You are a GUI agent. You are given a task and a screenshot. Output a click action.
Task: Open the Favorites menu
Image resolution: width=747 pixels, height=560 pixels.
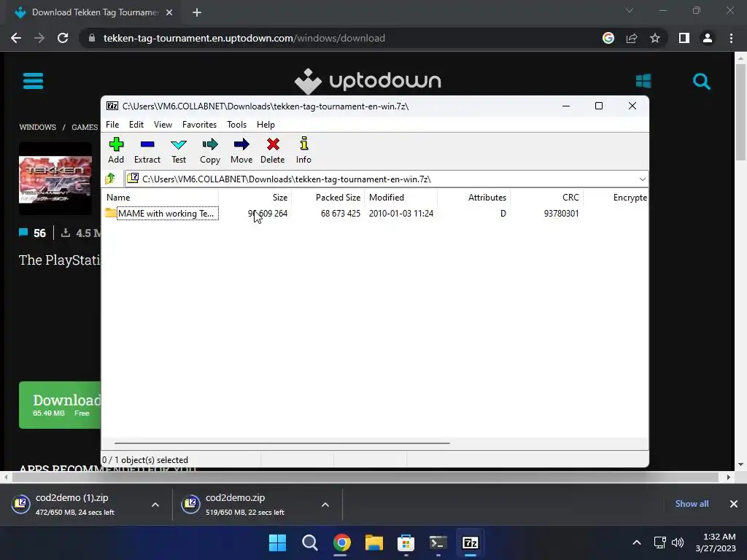[x=199, y=125]
